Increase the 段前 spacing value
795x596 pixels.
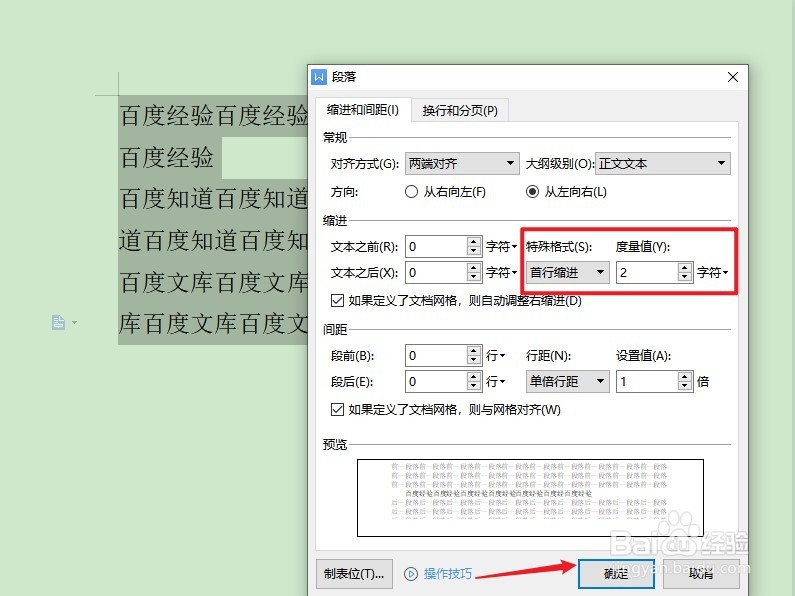pyautogui.click(x=474, y=351)
